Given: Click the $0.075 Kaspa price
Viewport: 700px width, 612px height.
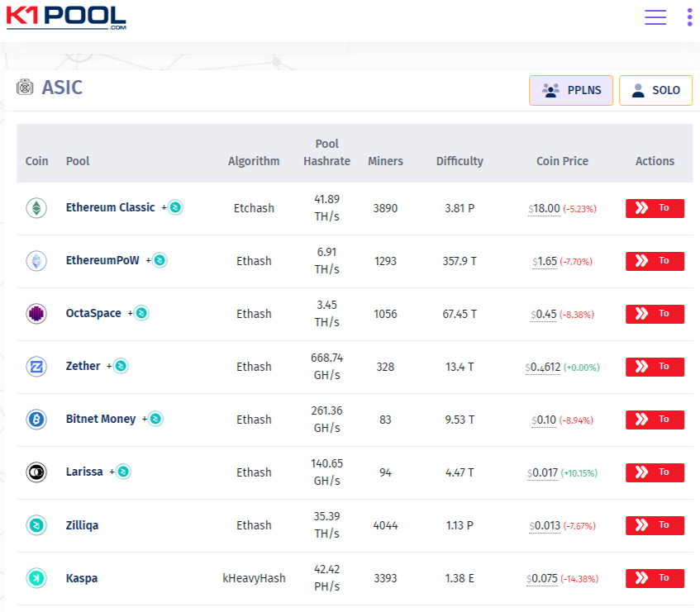Looking at the screenshot, I should click(x=542, y=578).
